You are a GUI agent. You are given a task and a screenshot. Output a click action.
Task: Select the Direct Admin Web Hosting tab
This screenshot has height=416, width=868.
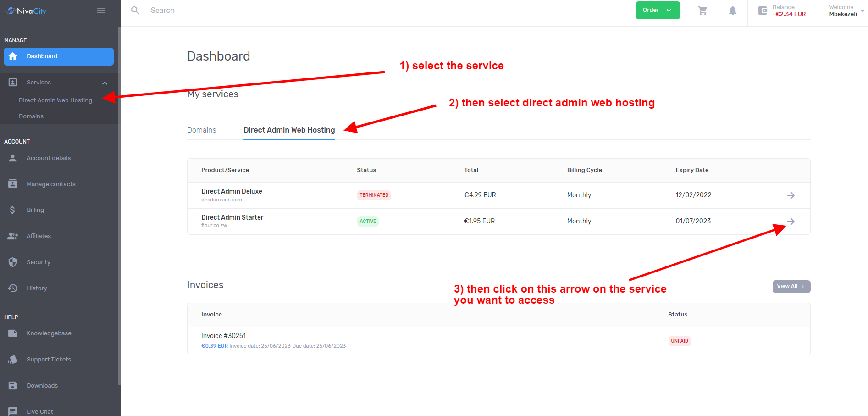tap(289, 130)
